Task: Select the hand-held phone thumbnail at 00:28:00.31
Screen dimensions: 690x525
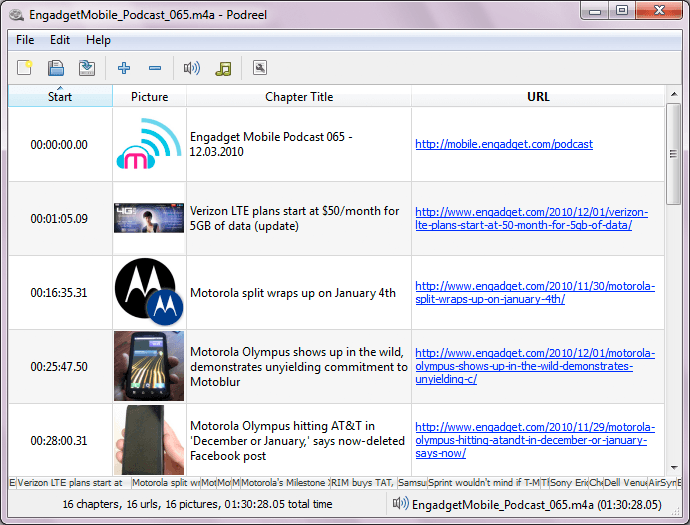Action: click(x=149, y=440)
